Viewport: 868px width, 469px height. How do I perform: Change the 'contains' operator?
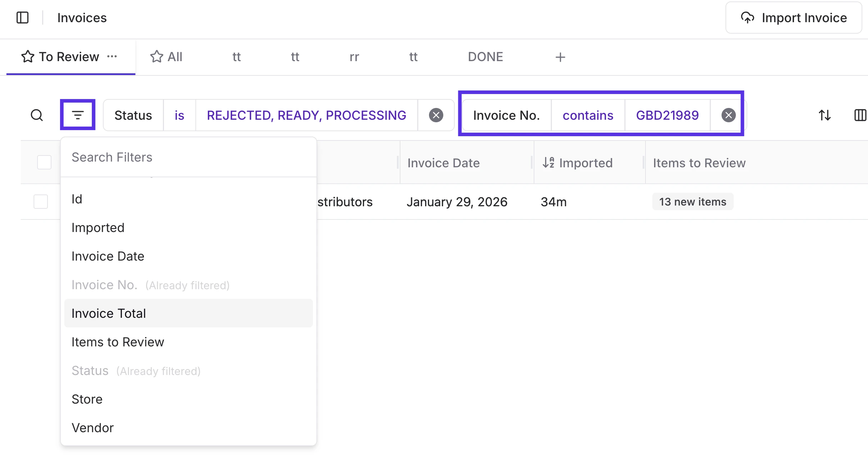coord(588,115)
